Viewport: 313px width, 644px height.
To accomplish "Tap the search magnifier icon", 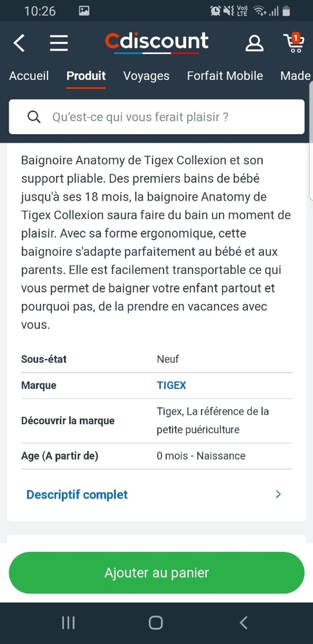I will click(34, 117).
